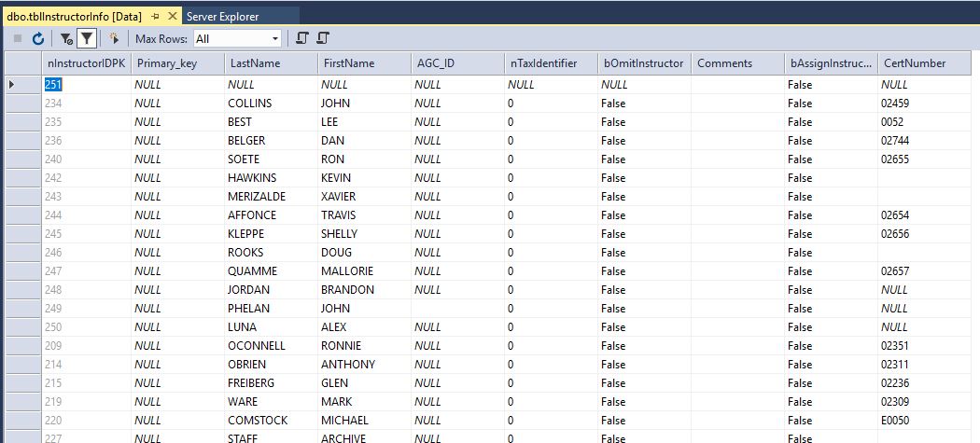Click the CertNumber column header
This screenshot has height=443, width=980.
924,63
